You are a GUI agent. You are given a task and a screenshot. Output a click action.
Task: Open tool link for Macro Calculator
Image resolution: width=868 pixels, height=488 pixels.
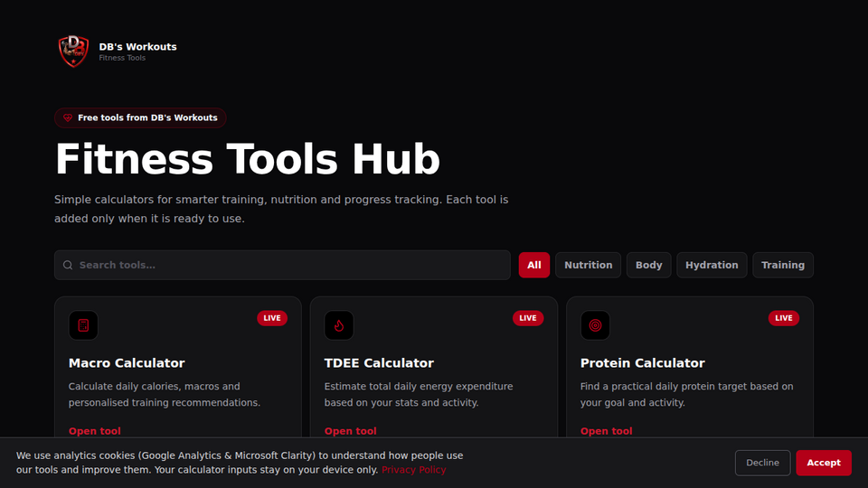(x=95, y=431)
